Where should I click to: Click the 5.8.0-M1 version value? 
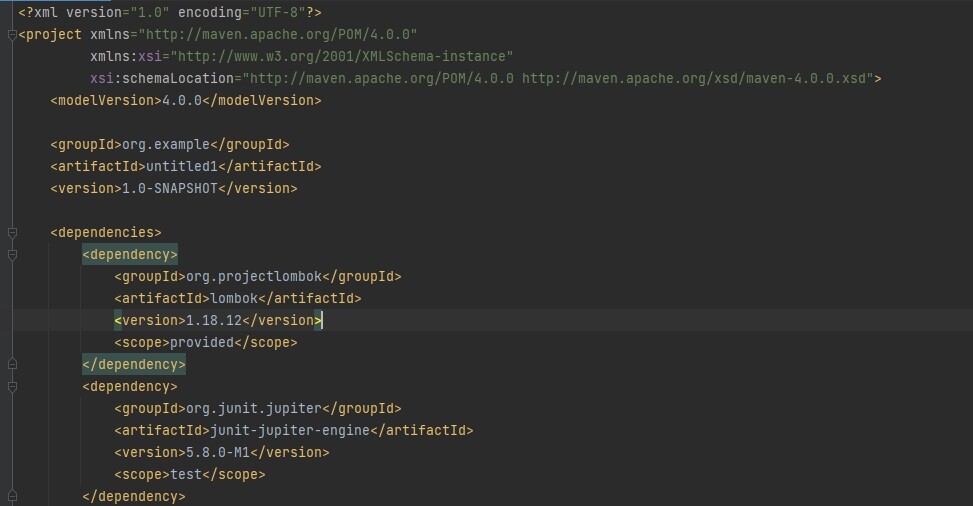point(218,452)
